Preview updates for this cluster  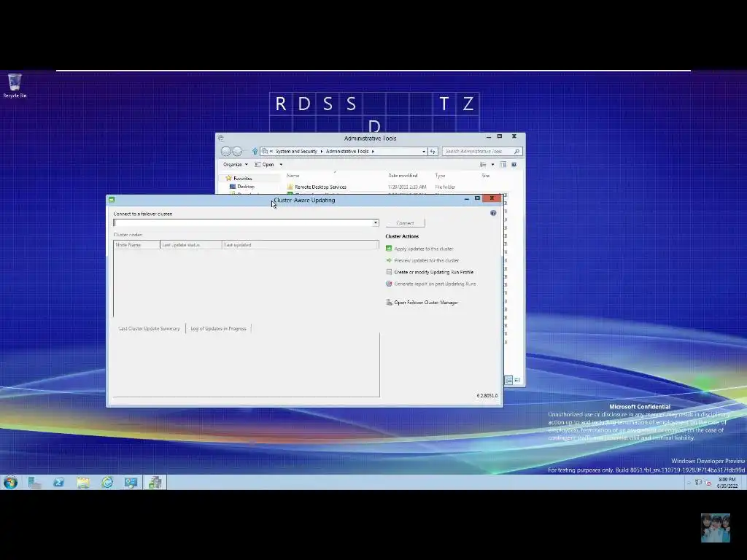click(x=426, y=260)
